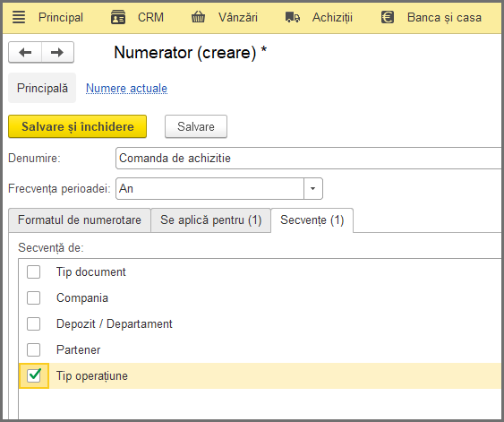The image size is (504, 422).
Task: Expand the Frecvența perioadei dropdown arrow
Action: click(312, 188)
